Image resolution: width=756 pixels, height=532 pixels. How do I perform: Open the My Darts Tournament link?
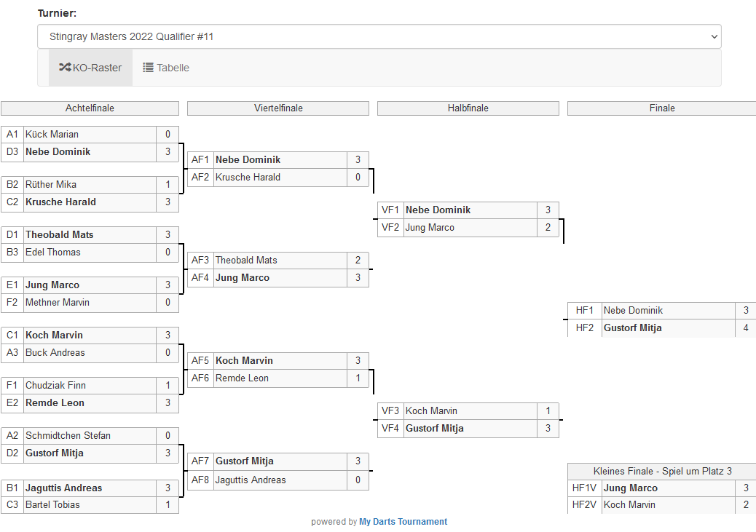click(x=403, y=522)
